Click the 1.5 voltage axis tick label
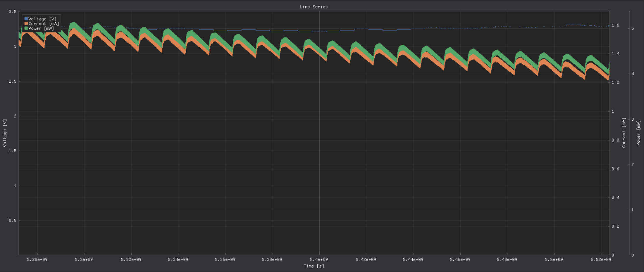Image resolution: width=644 pixels, height=272 pixels. coord(13,151)
